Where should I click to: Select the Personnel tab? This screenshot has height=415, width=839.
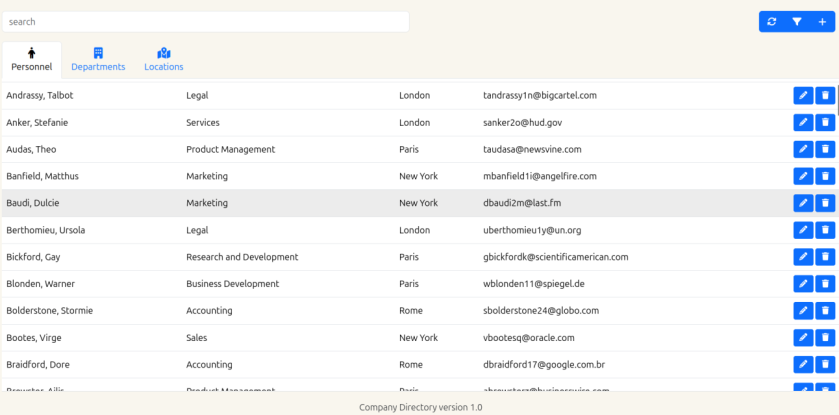(x=32, y=60)
